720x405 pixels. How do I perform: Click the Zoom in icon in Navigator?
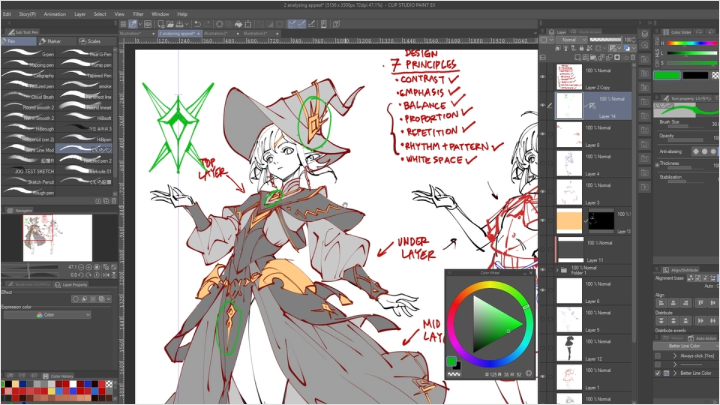[89, 267]
